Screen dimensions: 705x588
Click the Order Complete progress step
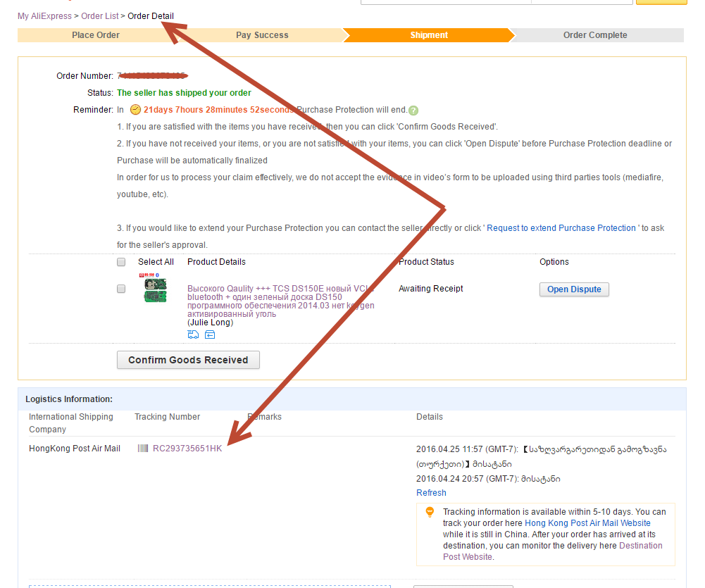tap(595, 35)
